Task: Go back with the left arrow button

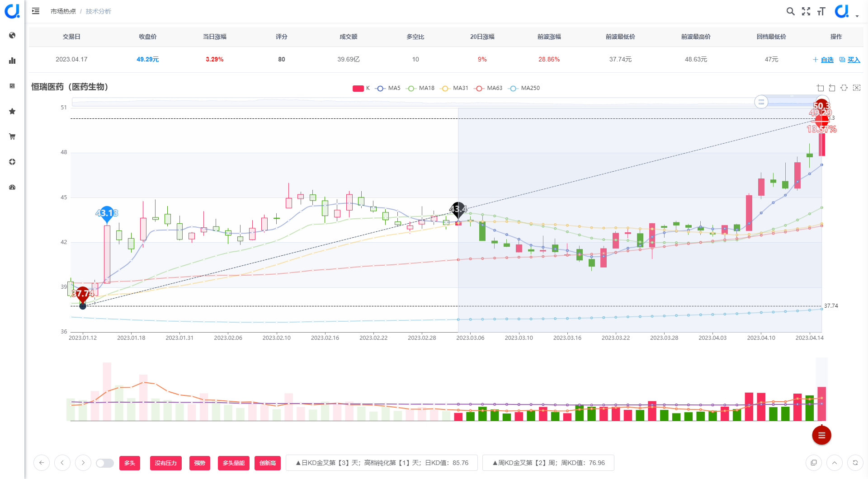Action: (42, 463)
